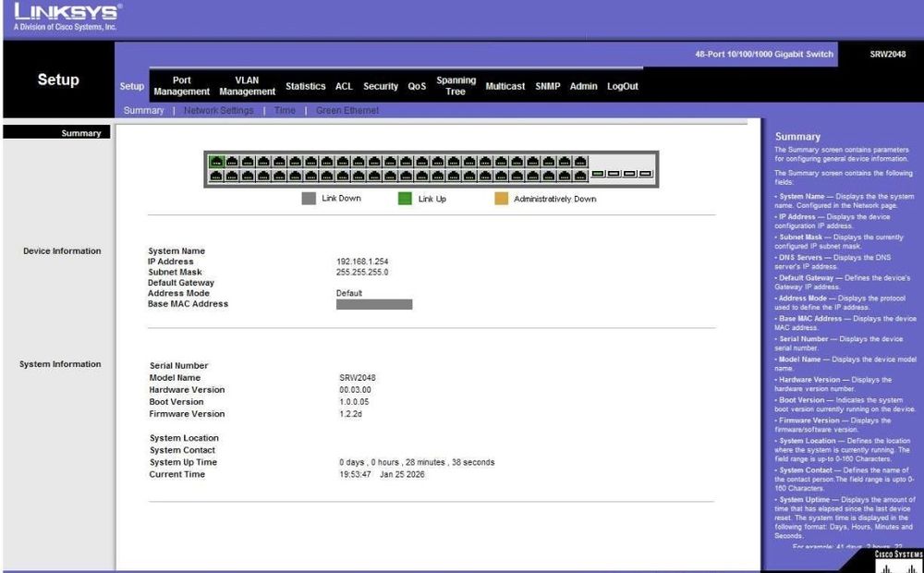This screenshot has width=924, height=573.
Task: Open the Setup menu tab
Action: (132, 86)
